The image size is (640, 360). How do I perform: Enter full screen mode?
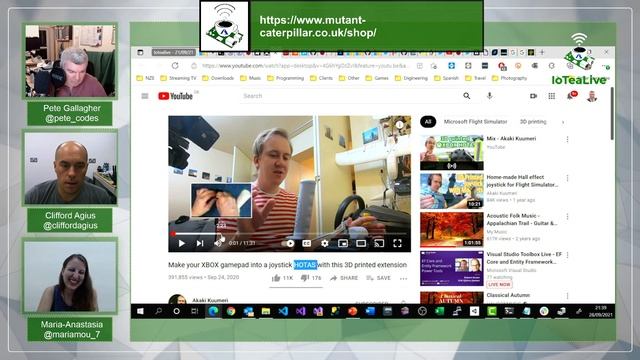[x=397, y=243]
